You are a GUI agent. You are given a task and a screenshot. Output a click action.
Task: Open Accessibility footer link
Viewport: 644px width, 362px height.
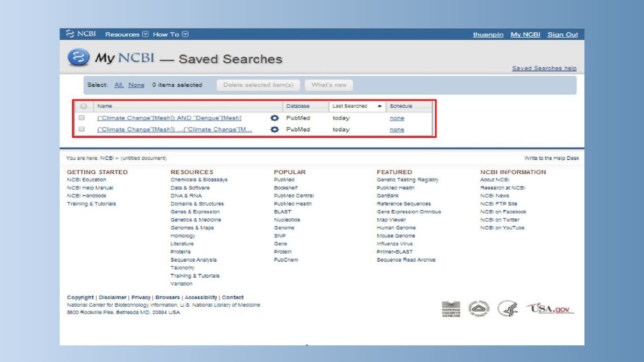(x=201, y=297)
